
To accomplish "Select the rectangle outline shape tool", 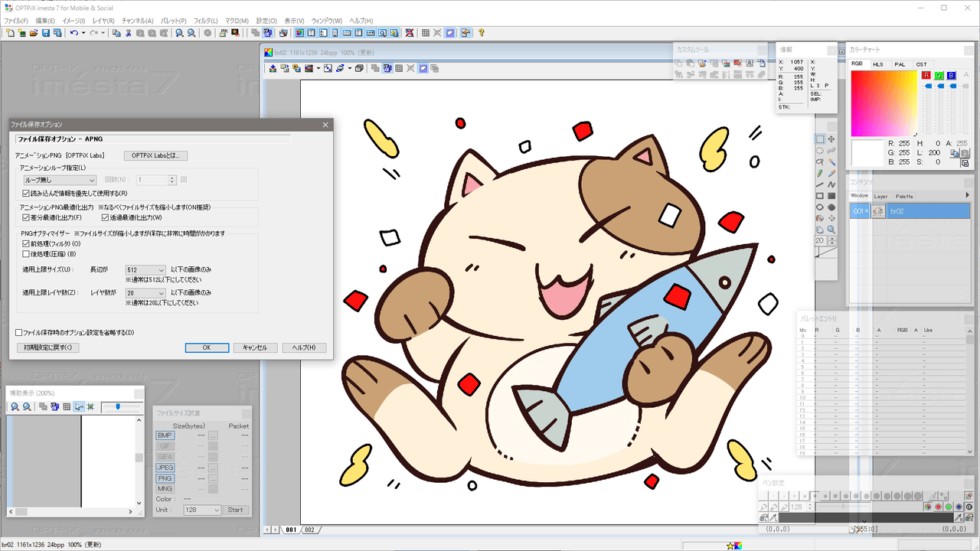I will pos(820,196).
